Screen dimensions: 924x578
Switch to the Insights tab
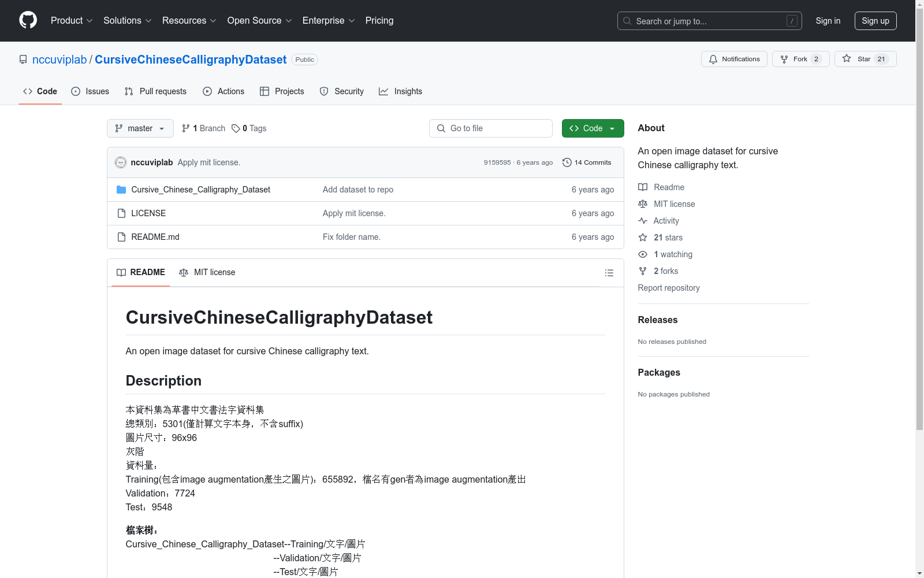pyautogui.click(x=401, y=91)
